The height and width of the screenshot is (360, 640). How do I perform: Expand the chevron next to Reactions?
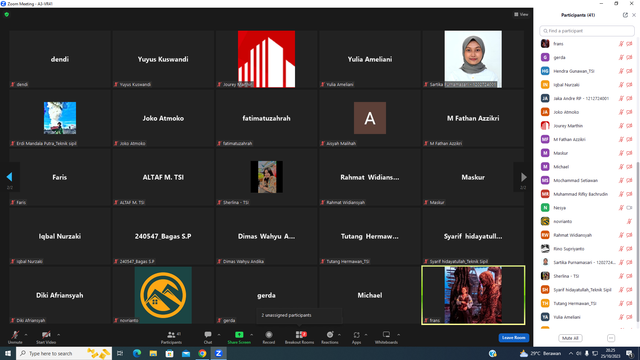tap(339, 335)
